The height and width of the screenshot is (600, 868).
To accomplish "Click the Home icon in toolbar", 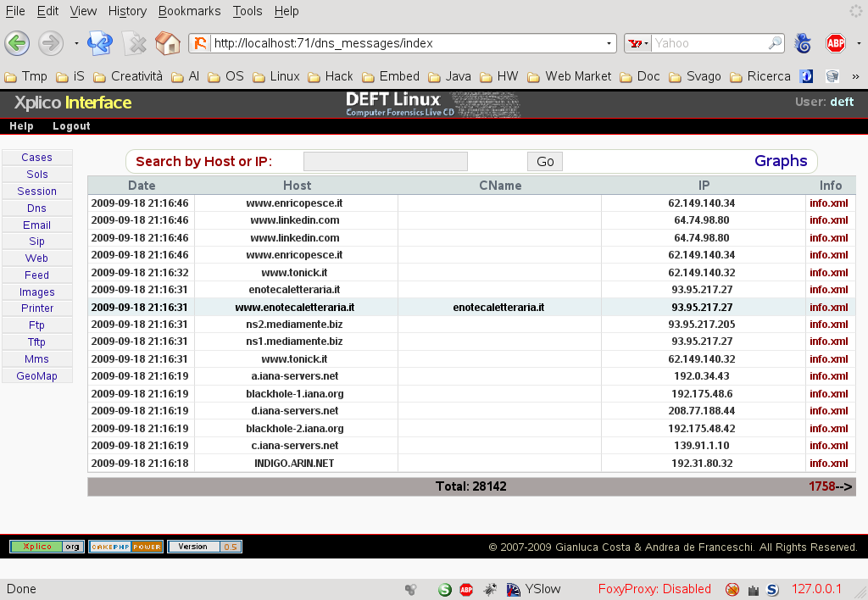I will coord(168,43).
